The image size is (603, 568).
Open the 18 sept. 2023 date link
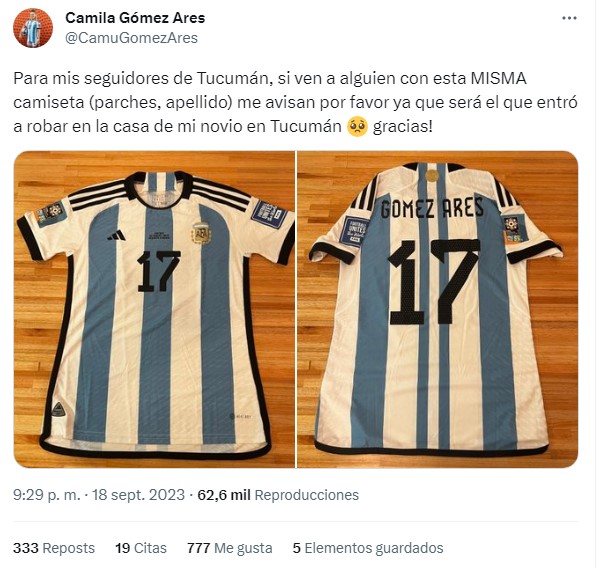(138, 495)
